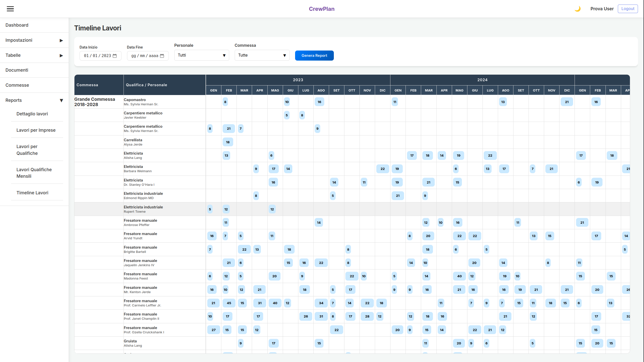Open the Personale dropdown
The height and width of the screenshot is (362, 644).
[202, 55]
